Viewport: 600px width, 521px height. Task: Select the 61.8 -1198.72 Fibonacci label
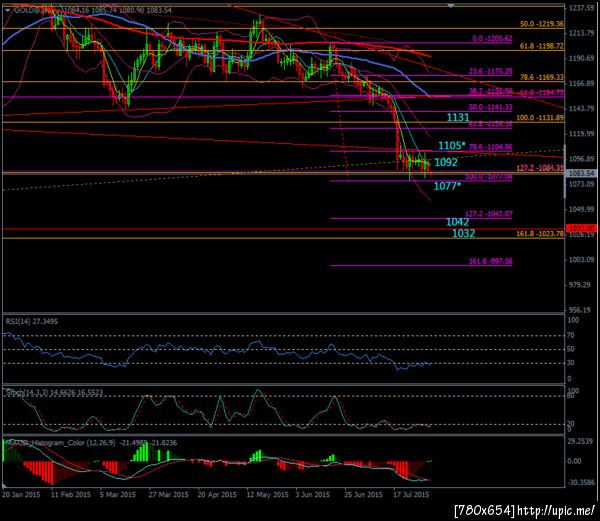point(541,46)
